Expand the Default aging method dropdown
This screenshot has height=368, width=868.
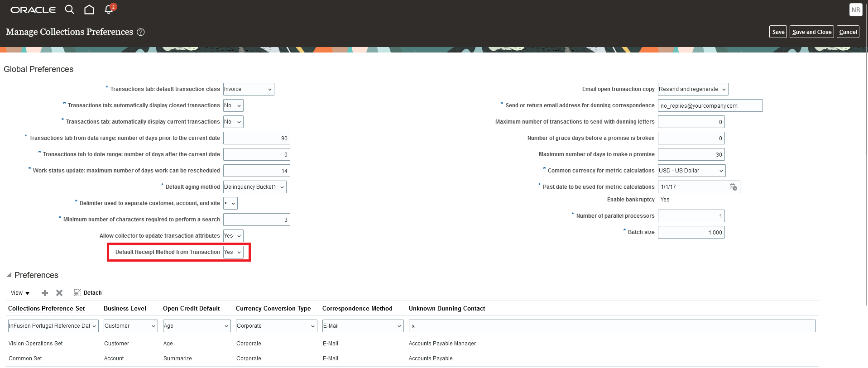click(254, 187)
